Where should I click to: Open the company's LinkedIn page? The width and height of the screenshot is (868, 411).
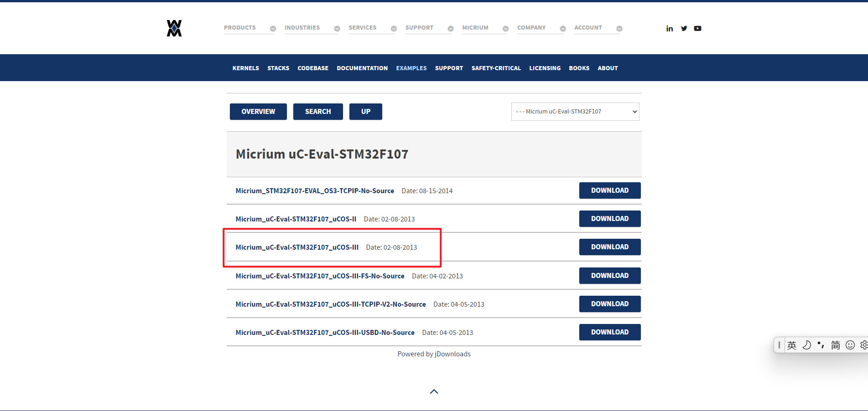[669, 28]
